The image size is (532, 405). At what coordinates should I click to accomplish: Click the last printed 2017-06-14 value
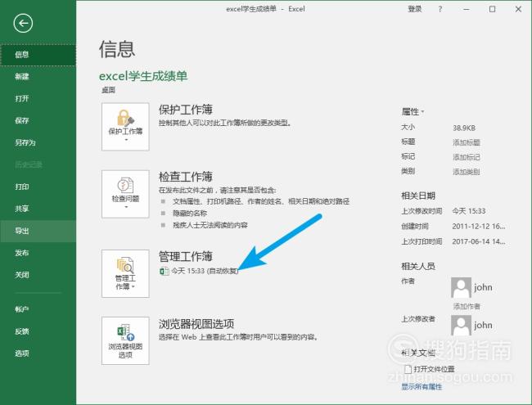[479, 241]
